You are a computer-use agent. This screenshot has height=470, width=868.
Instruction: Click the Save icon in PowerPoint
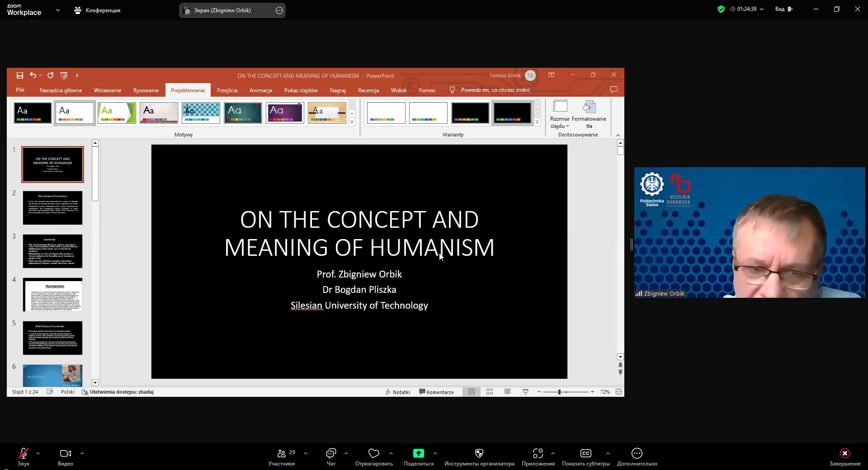pos(20,75)
